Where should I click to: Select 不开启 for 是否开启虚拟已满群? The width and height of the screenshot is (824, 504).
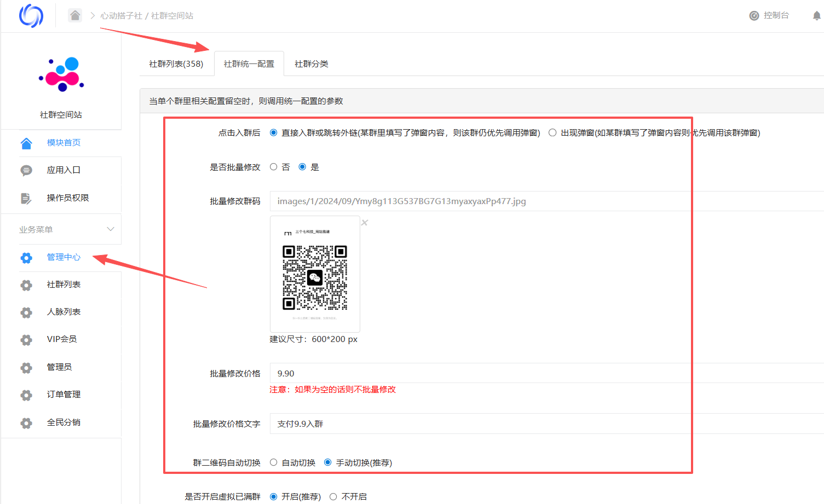coord(333,496)
